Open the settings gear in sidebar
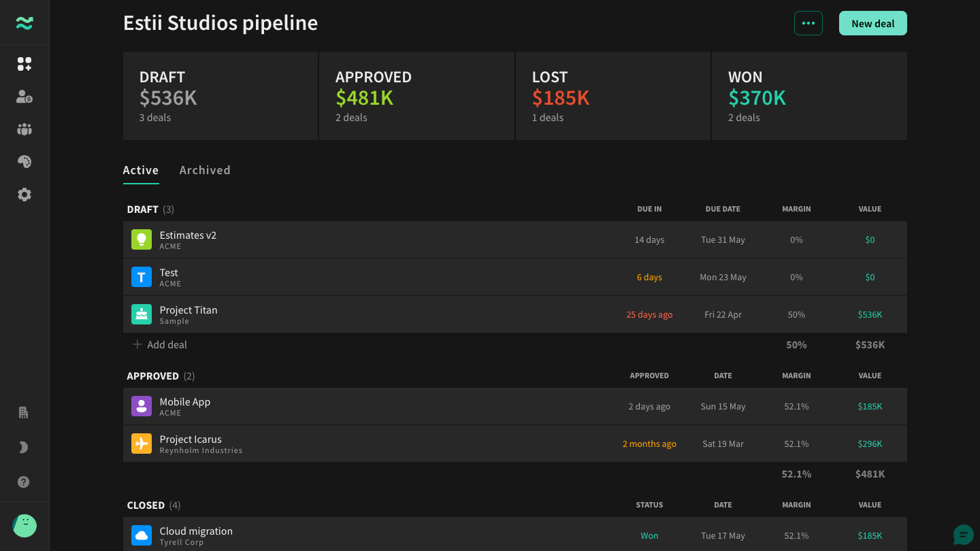980x551 pixels. 24,195
